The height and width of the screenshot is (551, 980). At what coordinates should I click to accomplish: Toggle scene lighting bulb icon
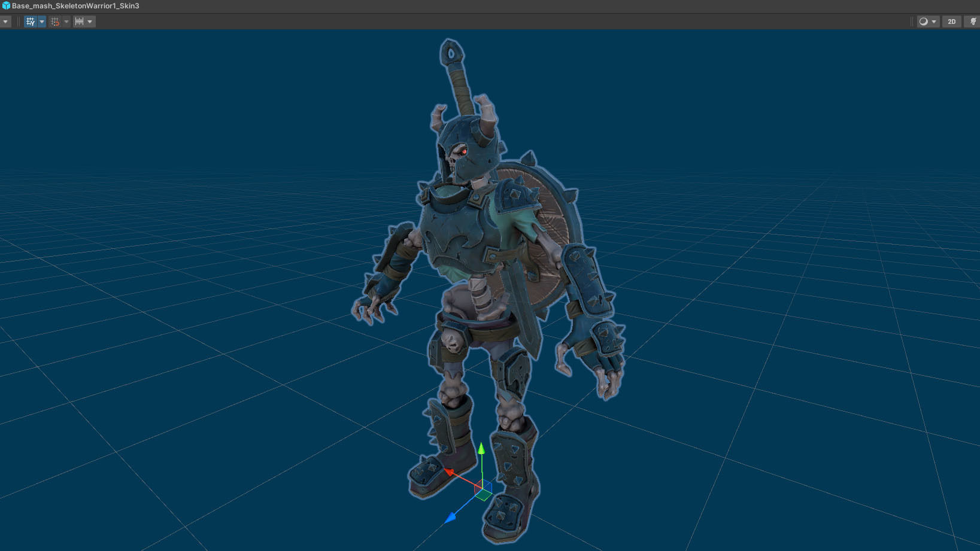coord(973,22)
